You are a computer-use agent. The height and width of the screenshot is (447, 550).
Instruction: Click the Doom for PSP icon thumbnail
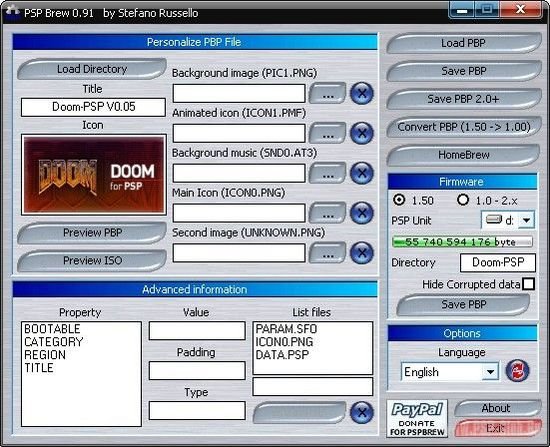pos(94,174)
